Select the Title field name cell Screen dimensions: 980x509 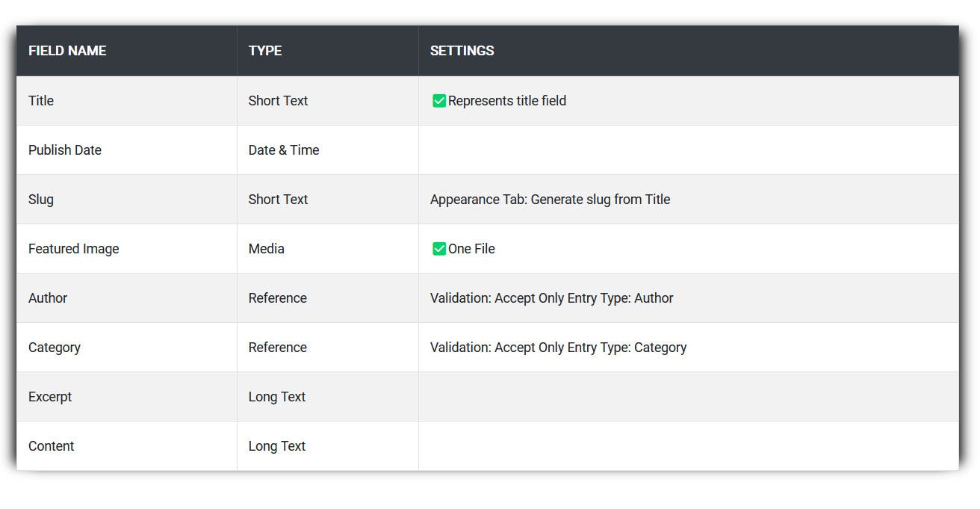tap(41, 101)
